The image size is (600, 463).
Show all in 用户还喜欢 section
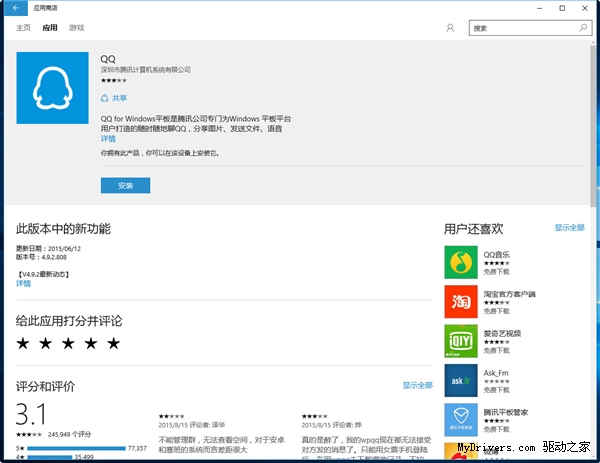[569, 228]
